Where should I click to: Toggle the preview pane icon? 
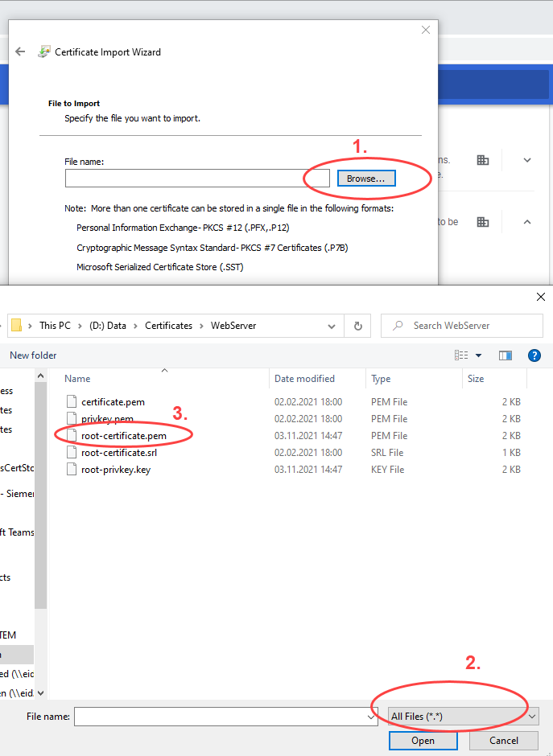click(506, 355)
